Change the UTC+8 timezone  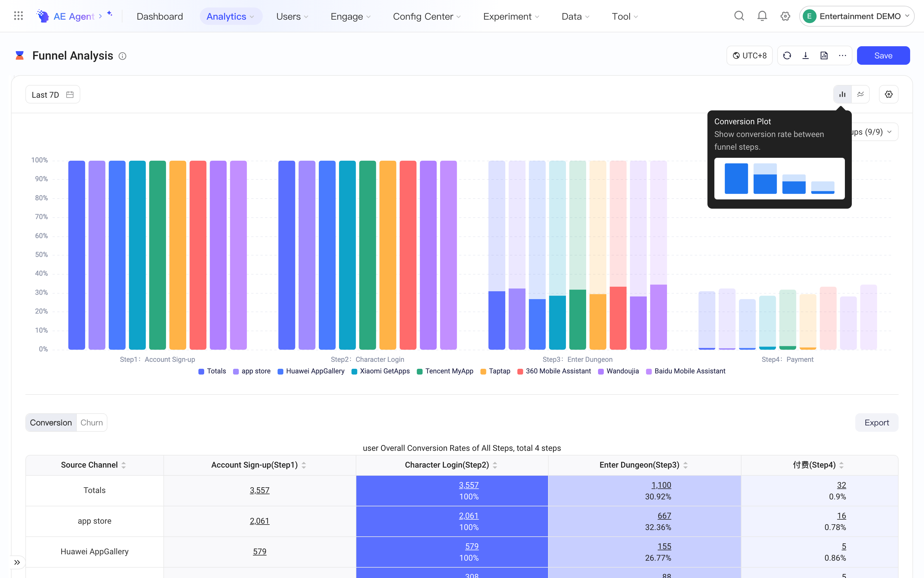point(749,55)
